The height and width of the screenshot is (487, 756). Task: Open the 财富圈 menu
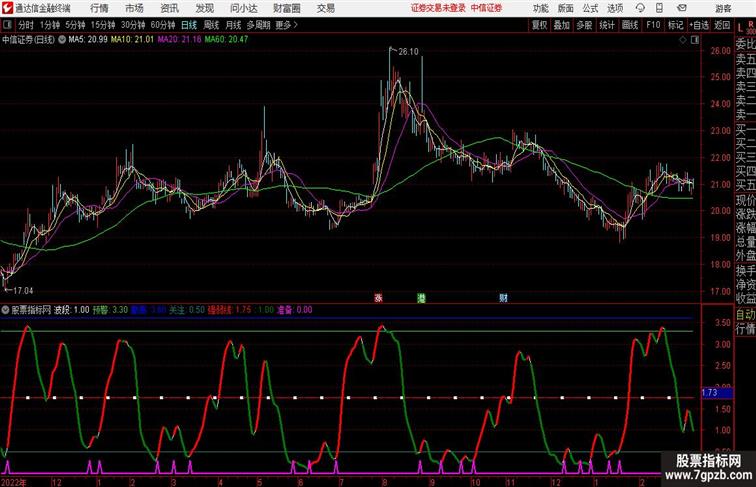click(286, 8)
